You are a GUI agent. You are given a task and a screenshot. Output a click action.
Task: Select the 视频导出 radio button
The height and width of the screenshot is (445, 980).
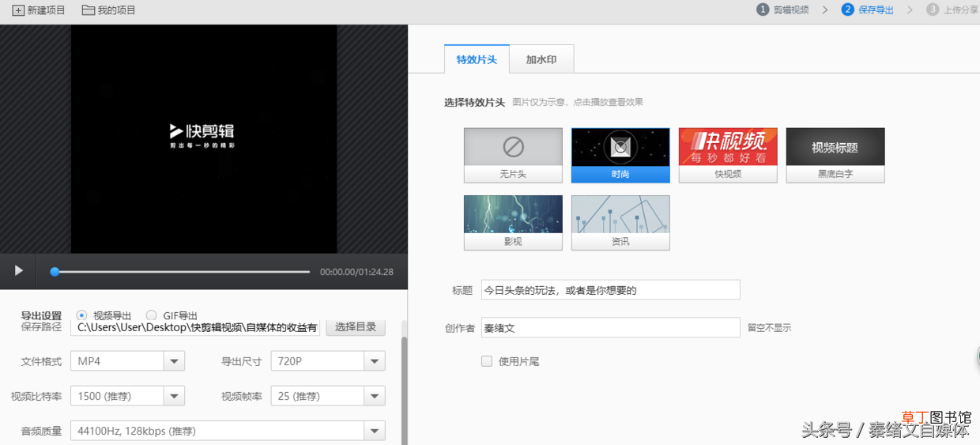81,315
